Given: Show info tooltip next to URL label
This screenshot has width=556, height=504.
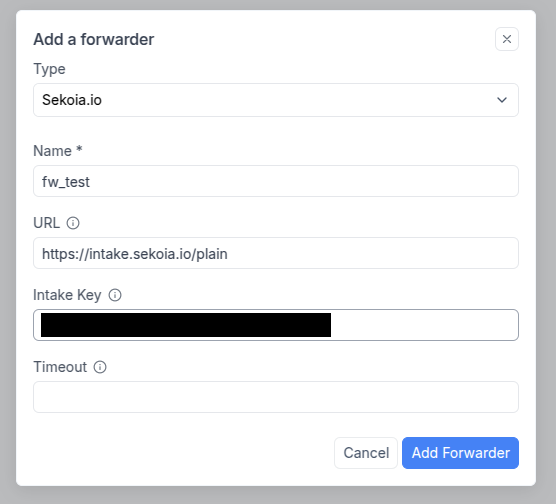Looking at the screenshot, I should 73,223.
